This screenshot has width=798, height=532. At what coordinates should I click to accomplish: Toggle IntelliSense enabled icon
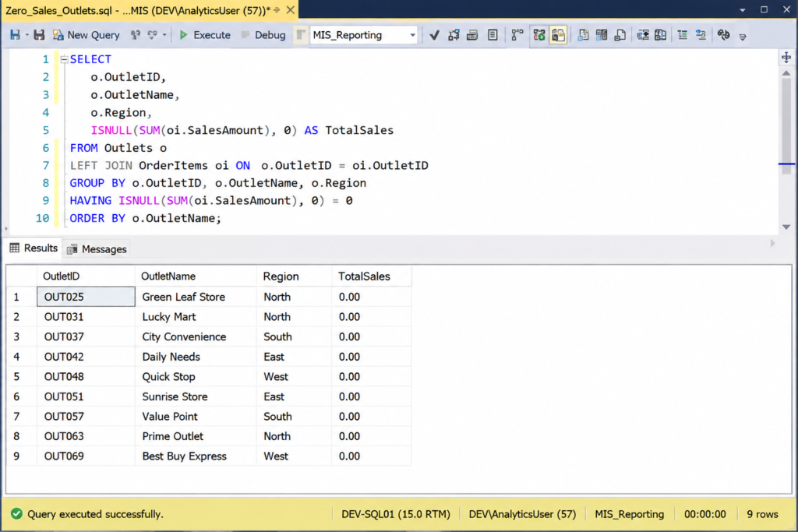click(493, 35)
